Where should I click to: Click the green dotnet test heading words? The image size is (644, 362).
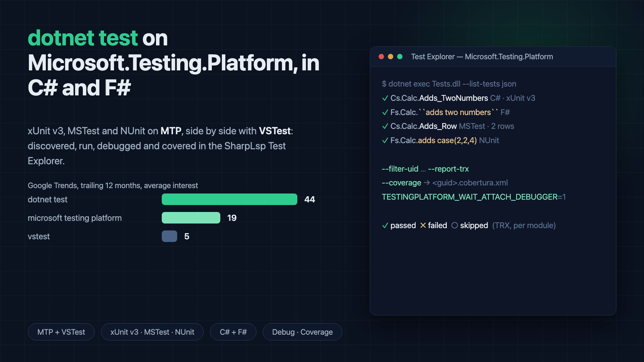(x=83, y=38)
